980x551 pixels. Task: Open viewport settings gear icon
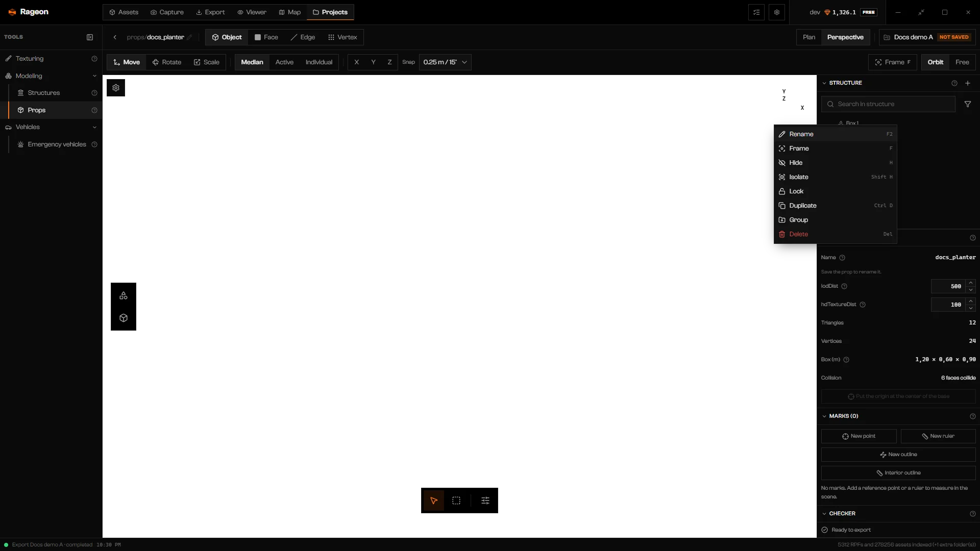(116, 88)
